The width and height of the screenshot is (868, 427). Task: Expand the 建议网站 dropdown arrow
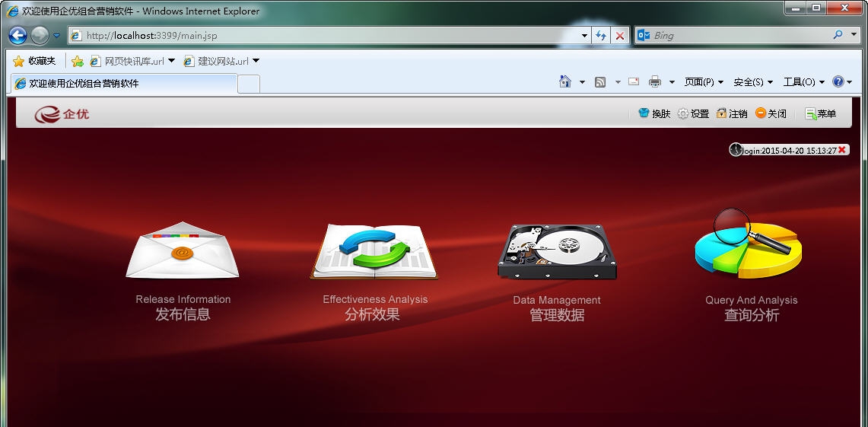point(256,61)
